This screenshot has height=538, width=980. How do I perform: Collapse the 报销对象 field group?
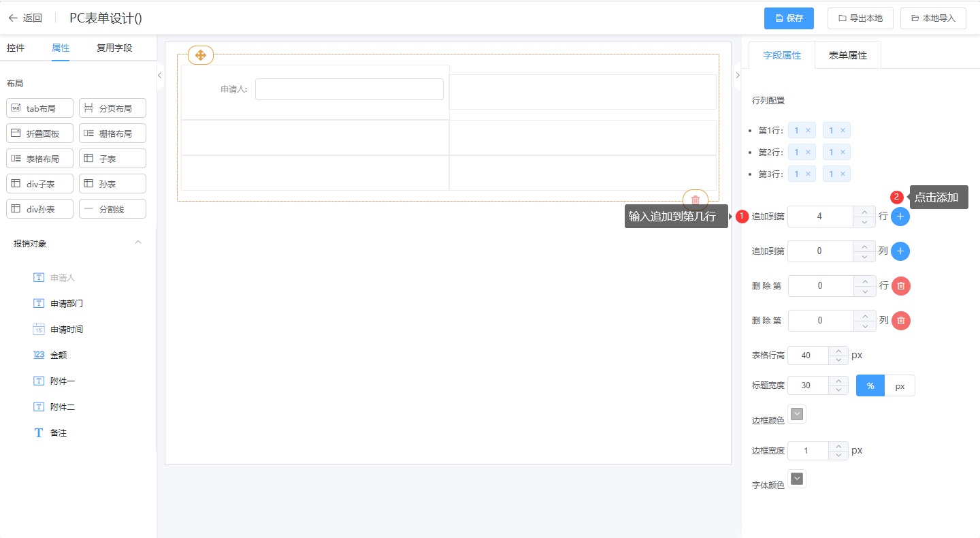tap(138, 243)
